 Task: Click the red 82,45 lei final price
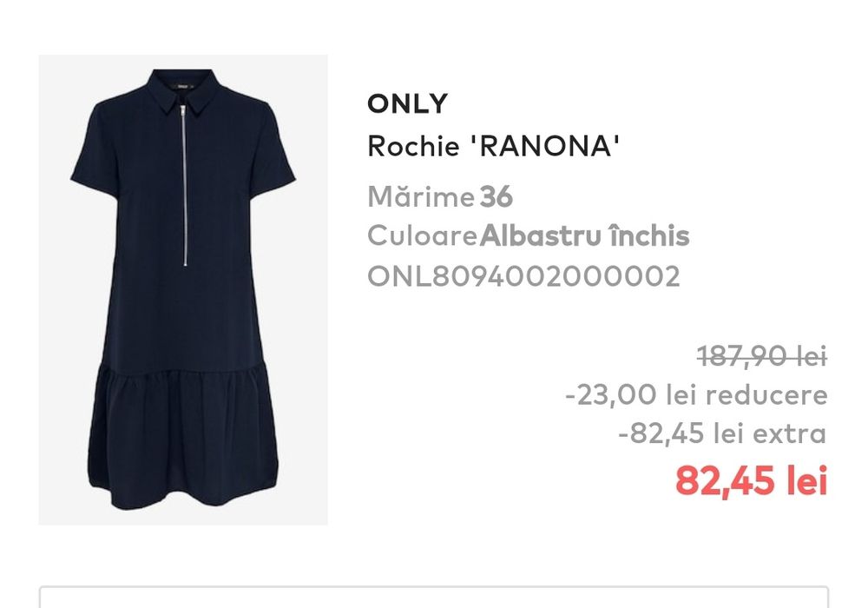[x=751, y=480]
